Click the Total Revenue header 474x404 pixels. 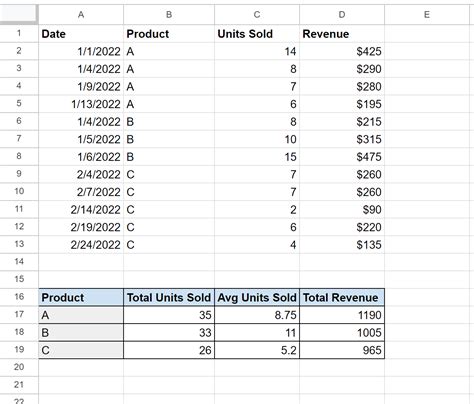(x=342, y=297)
